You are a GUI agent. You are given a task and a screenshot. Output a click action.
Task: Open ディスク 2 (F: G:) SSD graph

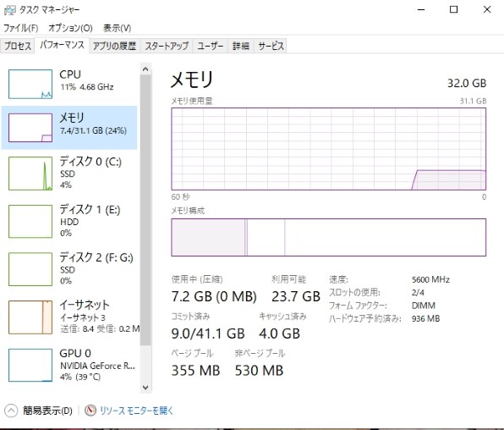click(x=69, y=269)
